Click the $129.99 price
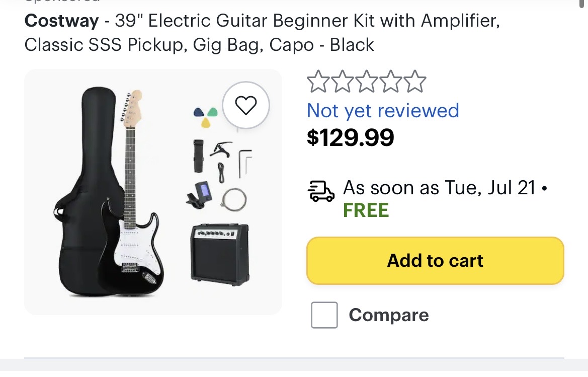The image size is (588, 377). coord(350,138)
